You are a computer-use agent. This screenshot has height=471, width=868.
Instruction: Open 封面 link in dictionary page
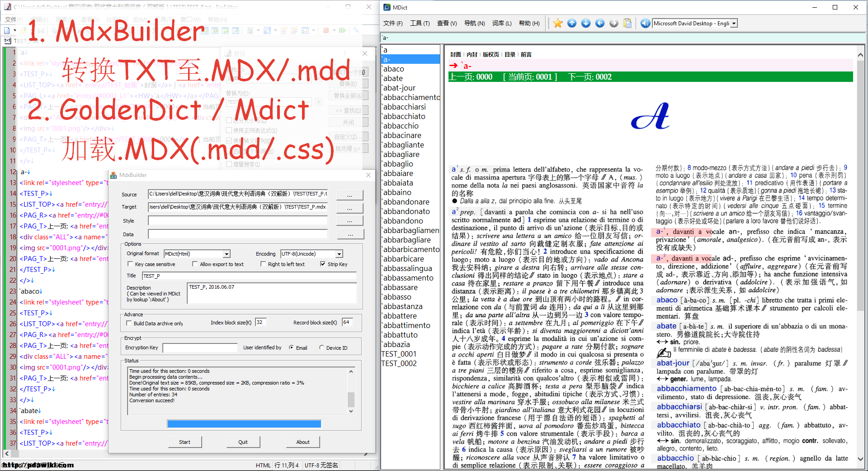pyautogui.click(x=455, y=54)
